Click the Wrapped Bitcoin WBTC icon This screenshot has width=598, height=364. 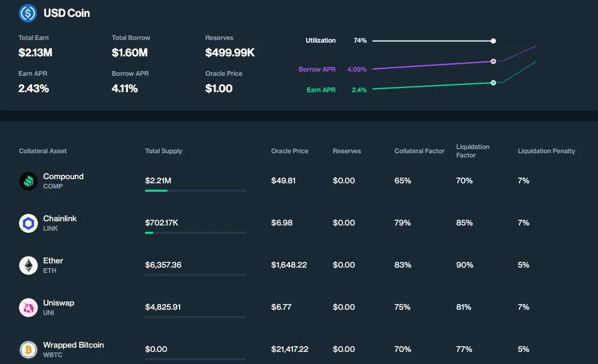(28, 349)
